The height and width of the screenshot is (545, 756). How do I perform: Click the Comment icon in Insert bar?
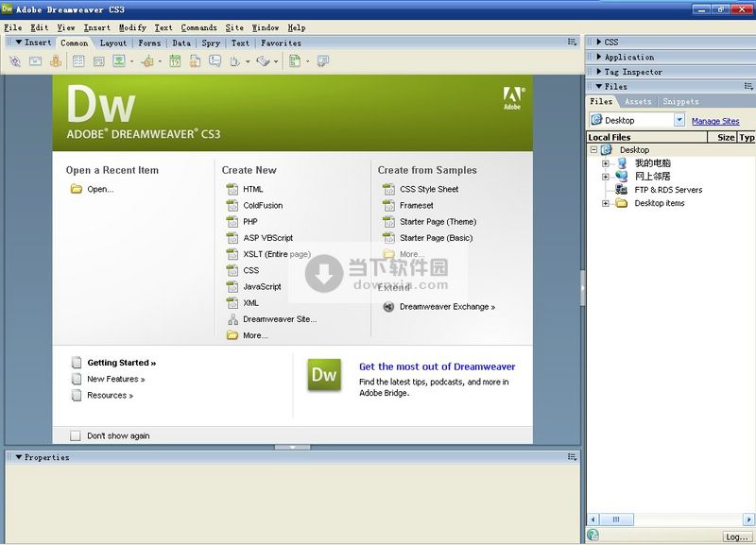click(x=215, y=61)
